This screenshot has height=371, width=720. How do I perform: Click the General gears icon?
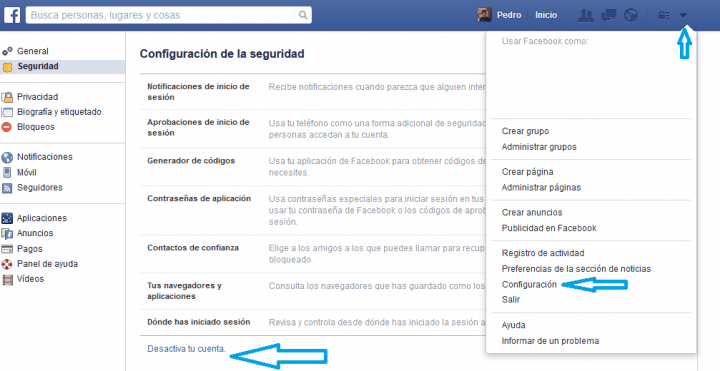pyautogui.click(x=7, y=51)
